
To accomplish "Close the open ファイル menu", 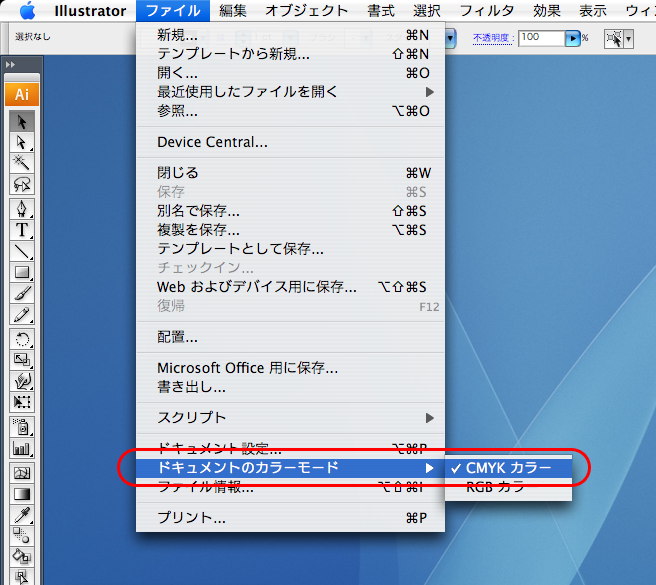I will pyautogui.click(x=173, y=11).
